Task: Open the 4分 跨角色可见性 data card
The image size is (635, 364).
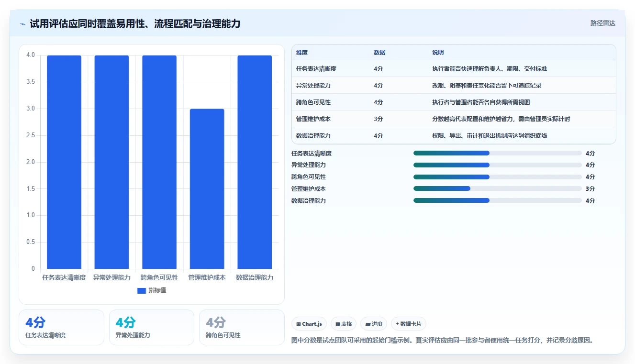Action: point(242,327)
